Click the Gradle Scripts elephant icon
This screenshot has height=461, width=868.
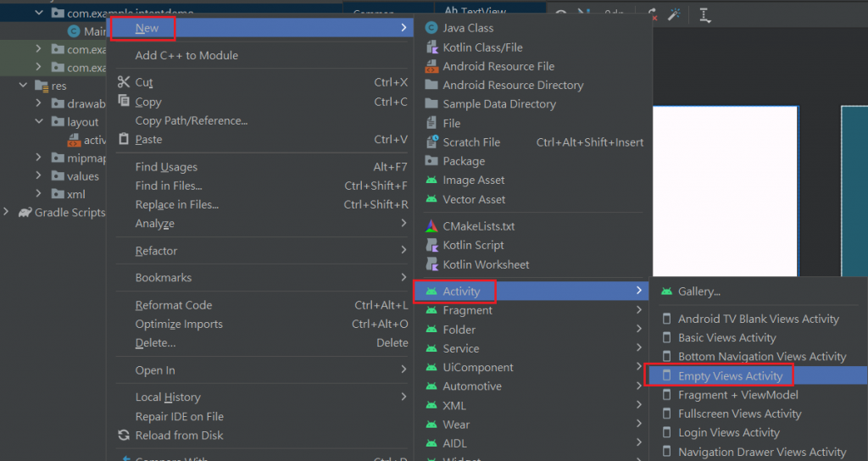tap(25, 213)
